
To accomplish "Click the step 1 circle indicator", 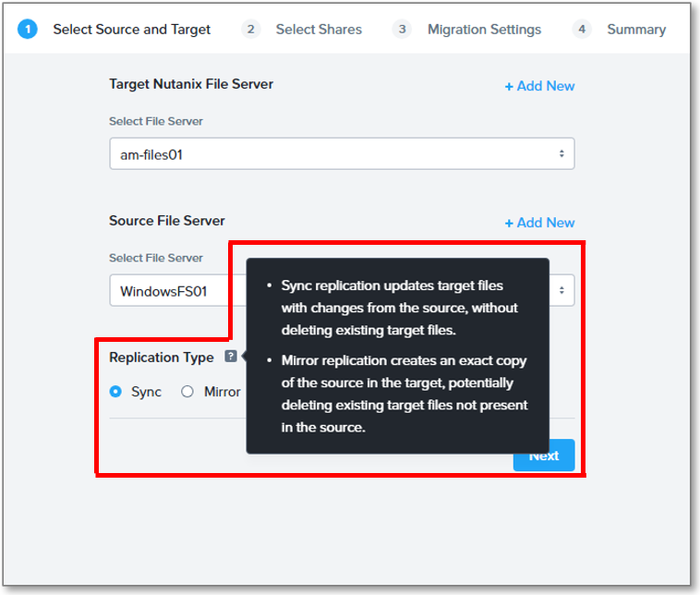I will point(27,30).
